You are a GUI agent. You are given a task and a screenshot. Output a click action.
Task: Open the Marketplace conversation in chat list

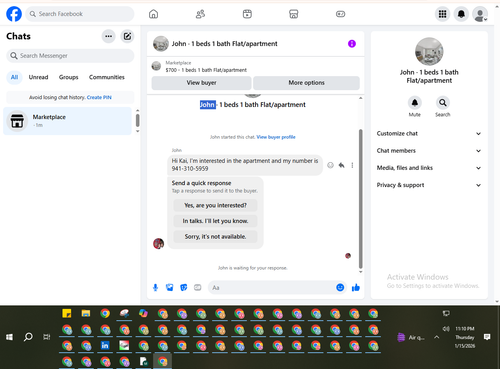pyautogui.click(x=68, y=121)
